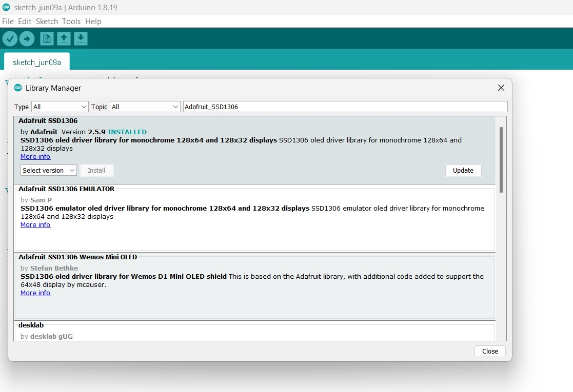This screenshot has width=573, height=392.
Task: Open the Tools menu
Action: 71,22
